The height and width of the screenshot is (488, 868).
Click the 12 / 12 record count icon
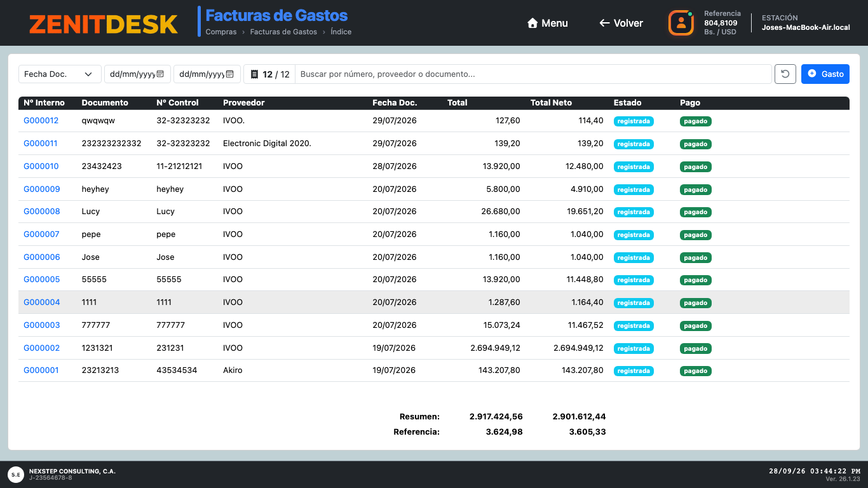[255, 74]
